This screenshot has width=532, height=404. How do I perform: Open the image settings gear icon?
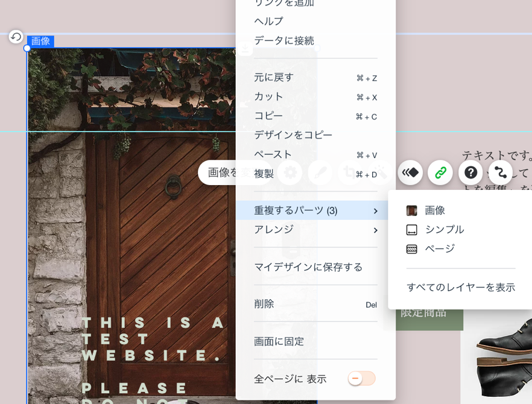290,172
